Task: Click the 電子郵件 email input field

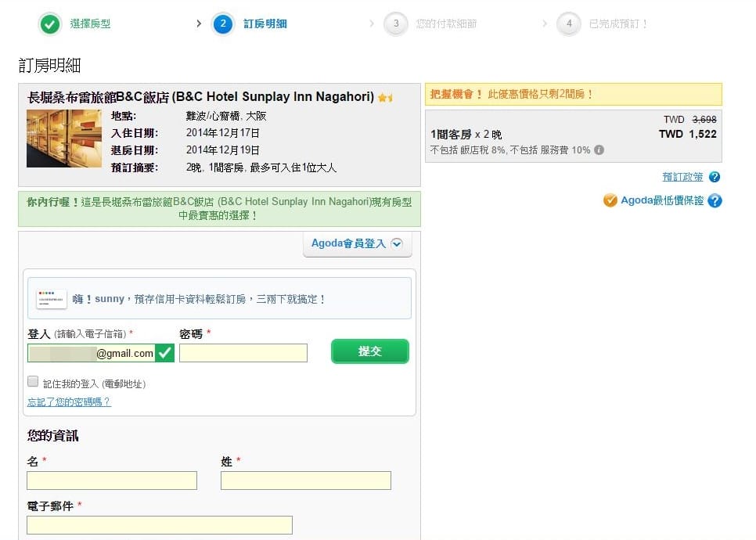Action: click(160, 525)
